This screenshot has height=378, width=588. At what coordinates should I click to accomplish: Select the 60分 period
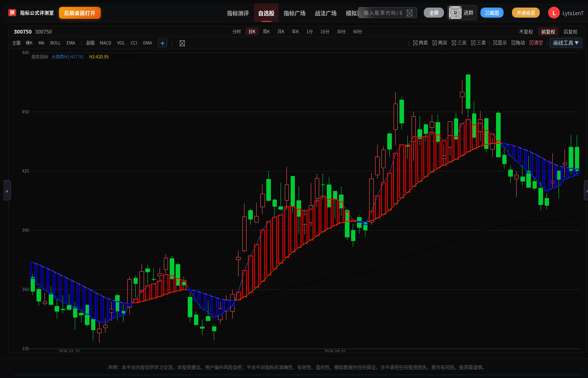[357, 32]
